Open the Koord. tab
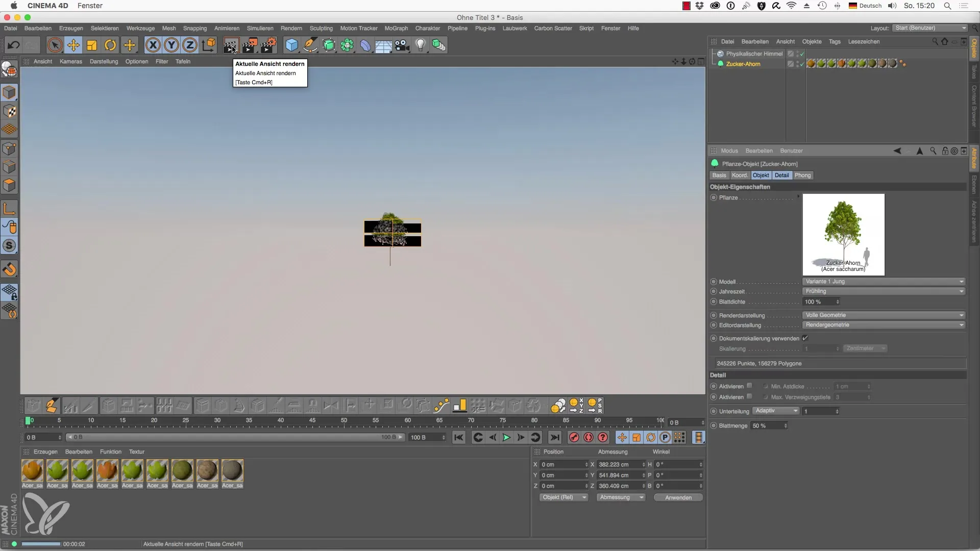 (740, 175)
